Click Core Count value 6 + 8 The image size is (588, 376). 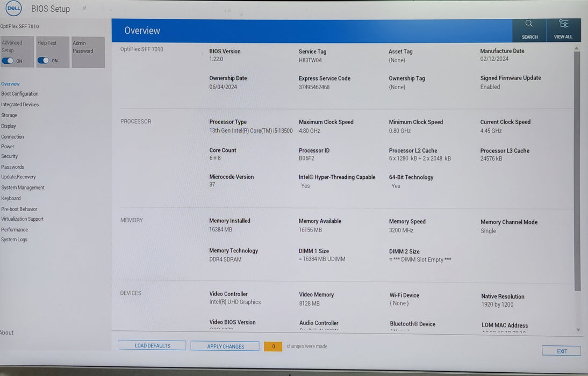click(215, 158)
